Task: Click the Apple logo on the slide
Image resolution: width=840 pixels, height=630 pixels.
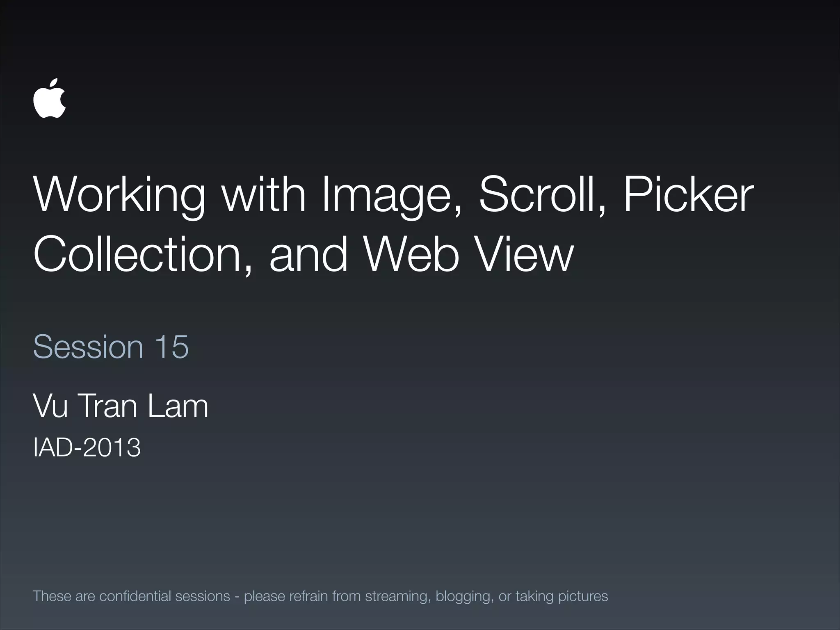Action: click(x=50, y=98)
